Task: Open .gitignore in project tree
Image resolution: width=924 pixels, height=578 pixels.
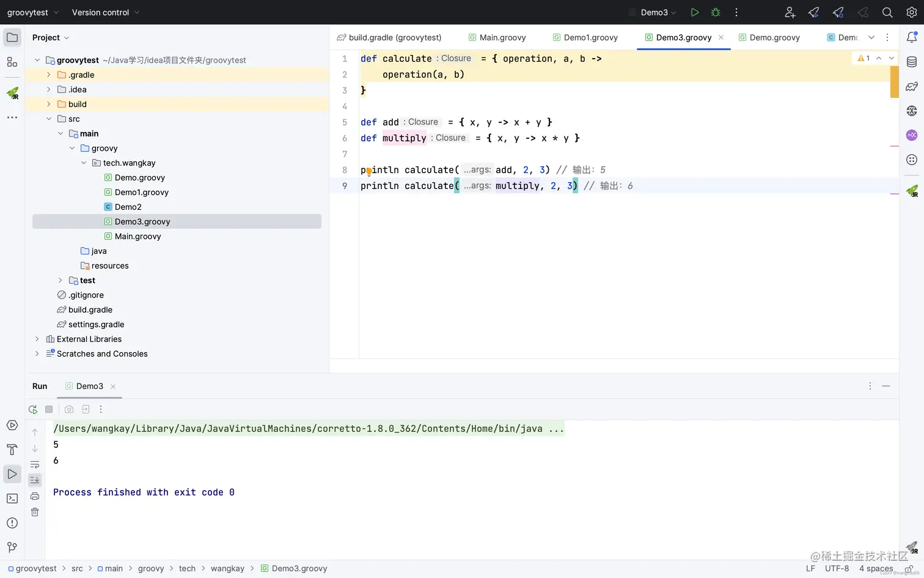Action: pos(80,295)
